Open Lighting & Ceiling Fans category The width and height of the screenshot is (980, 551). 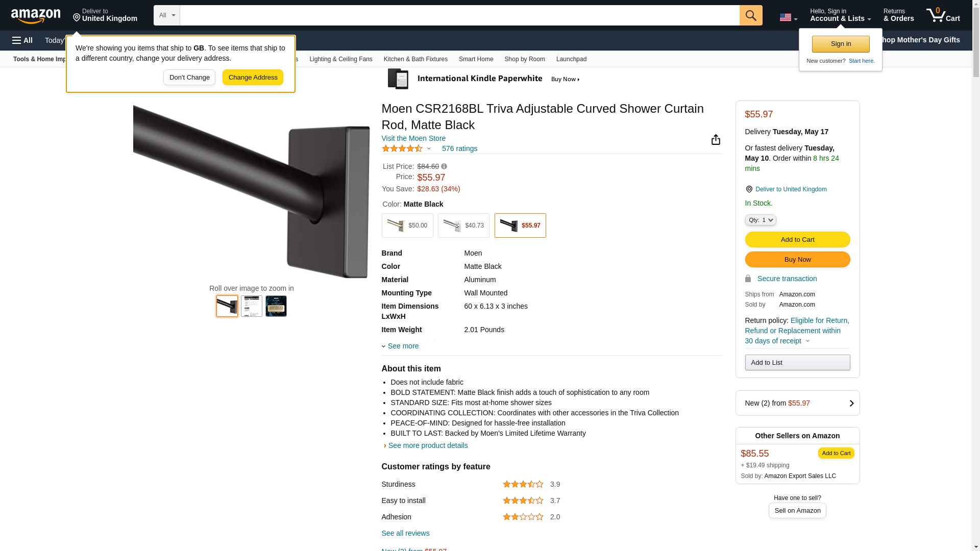click(x=340, y=59)
